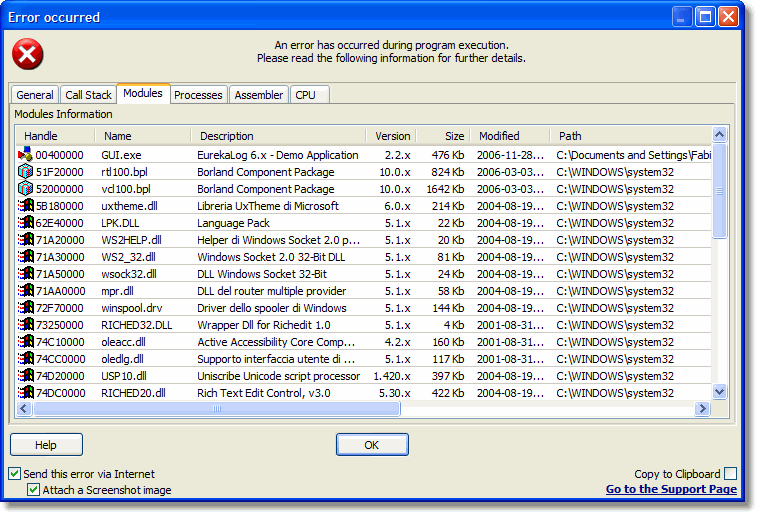Click the vcl100.bpl package icon
The width and height of the screenshot is (757, 514).
pos(25,189)
